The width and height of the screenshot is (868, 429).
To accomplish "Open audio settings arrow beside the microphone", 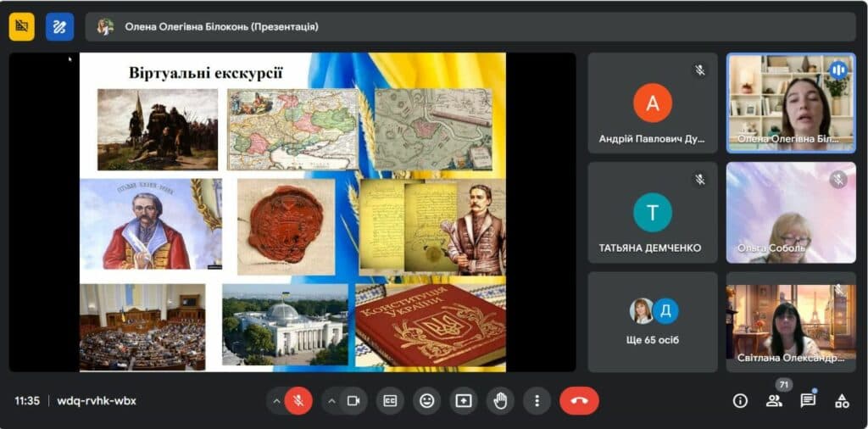I will (x=276, y=401).
